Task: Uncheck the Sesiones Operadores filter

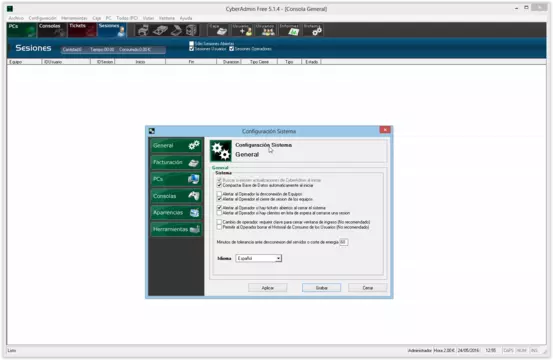Action: pyautogui.click(x=232, y=49)
